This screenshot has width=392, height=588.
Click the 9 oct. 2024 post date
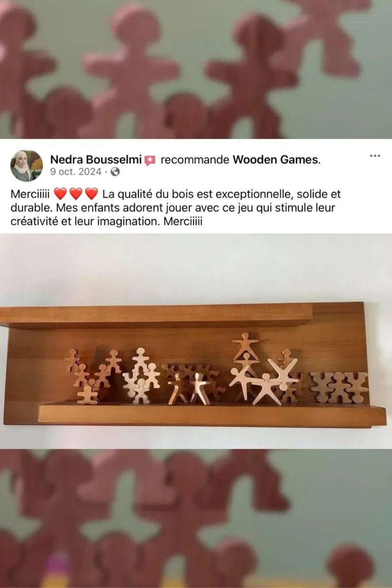click(76, 171)
